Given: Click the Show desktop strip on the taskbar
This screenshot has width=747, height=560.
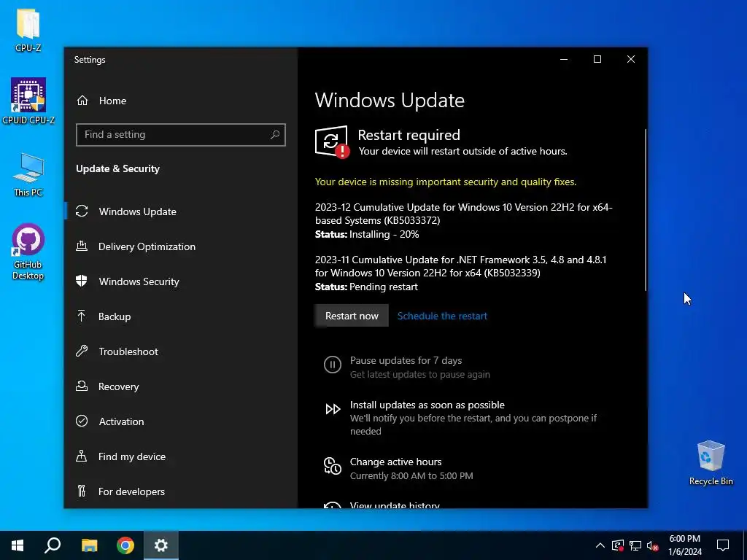Looking at the screenshot, I should click(745, 545).
